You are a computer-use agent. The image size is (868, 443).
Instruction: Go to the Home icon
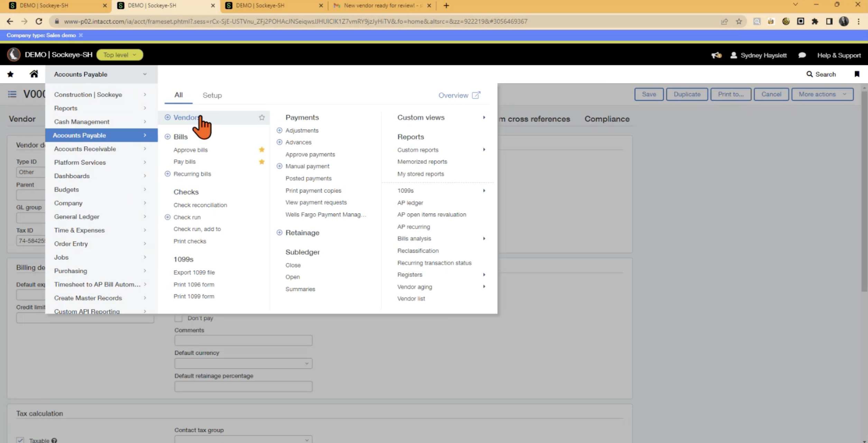[x=34, y=74]
